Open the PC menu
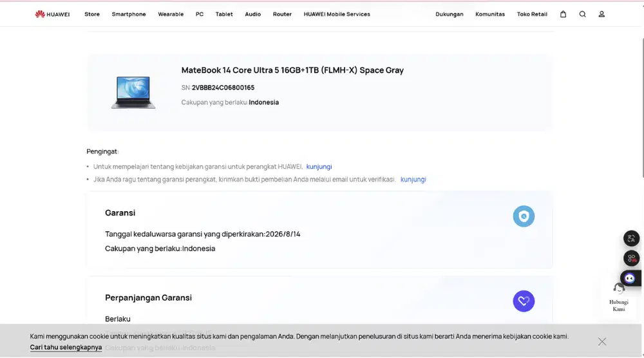This screenshot has height=358, width=644. (200, 14)
